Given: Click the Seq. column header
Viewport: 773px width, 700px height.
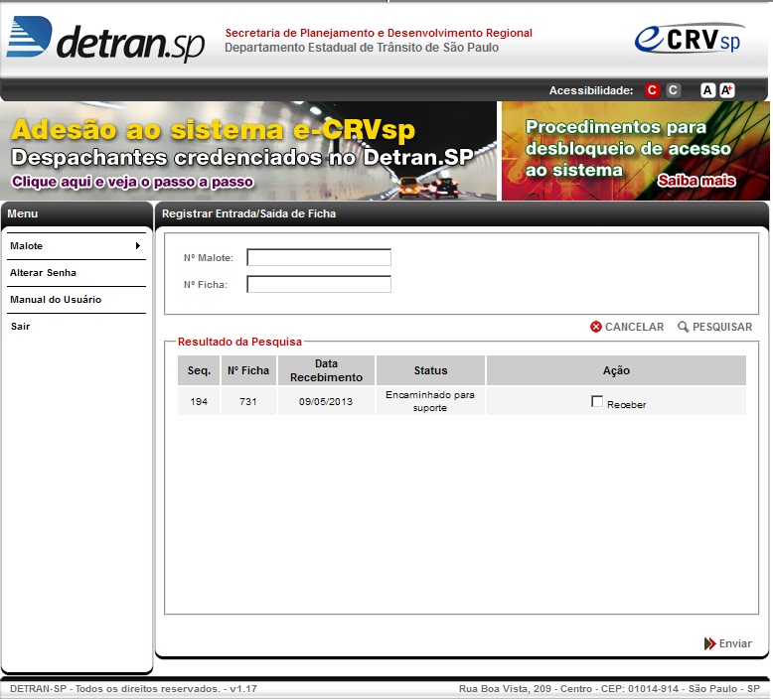Looking at the screenshot, I should [199, 370].
